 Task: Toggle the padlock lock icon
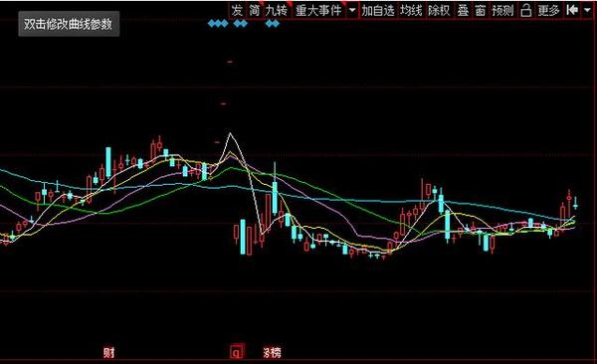(x=525, y=10)
